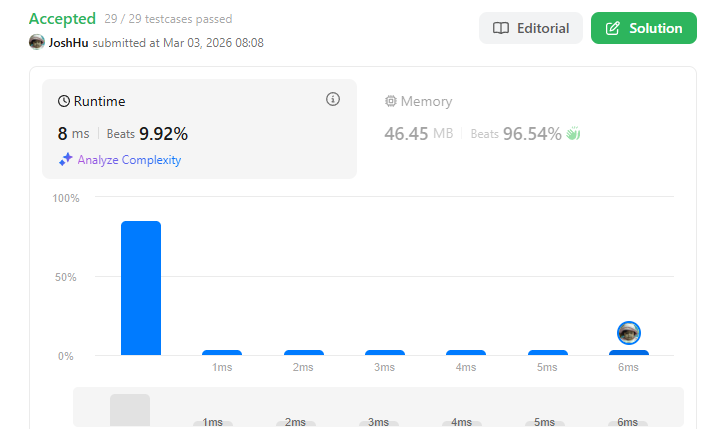712x429 pixels.
Task: Click the avatar marker above the 6ms bar
Action: tap(629, 333)
